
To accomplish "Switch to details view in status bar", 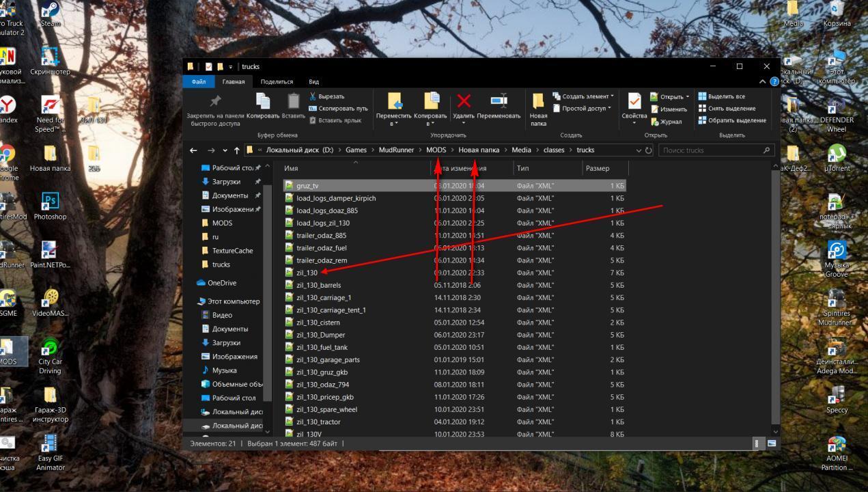I will (757, 443).
